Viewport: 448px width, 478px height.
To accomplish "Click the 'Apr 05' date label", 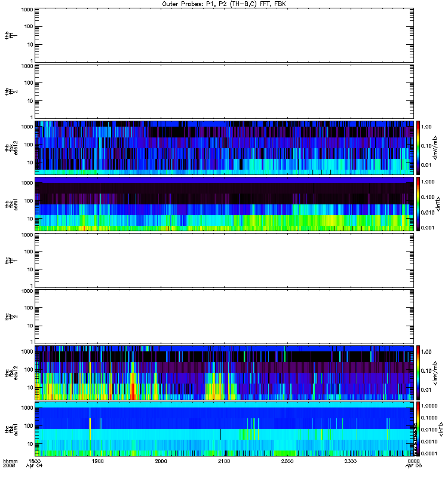I will [x=413, y=465].
